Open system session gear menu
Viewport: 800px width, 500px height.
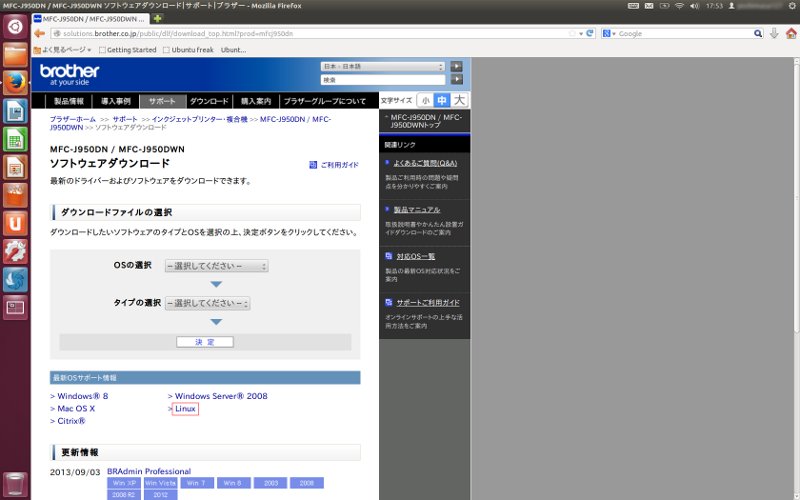(792, 6)
